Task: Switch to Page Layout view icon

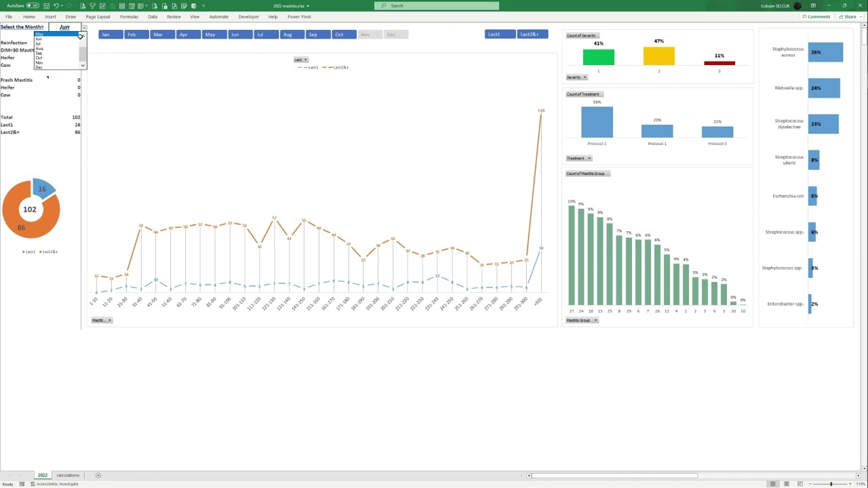Action: pyautogui.click(x=787, y=484)
